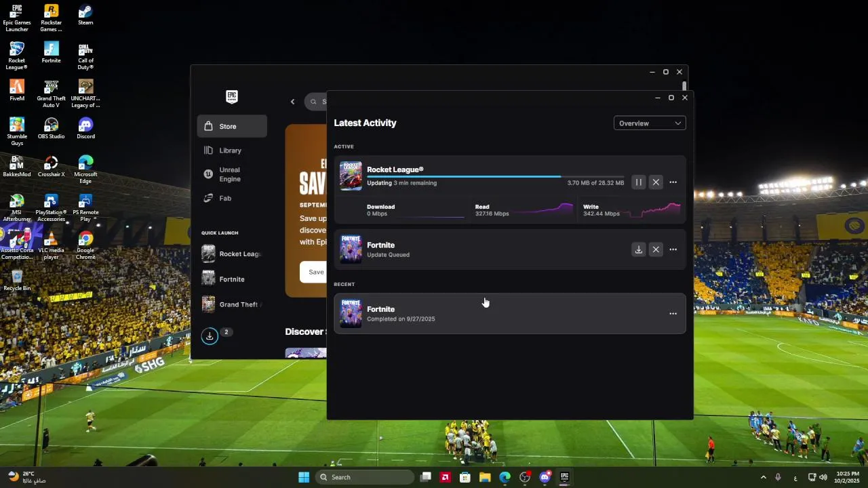Click the Rocket League update progress bar
The width and height of the screenshot is (868, 488).
(495, 176)
